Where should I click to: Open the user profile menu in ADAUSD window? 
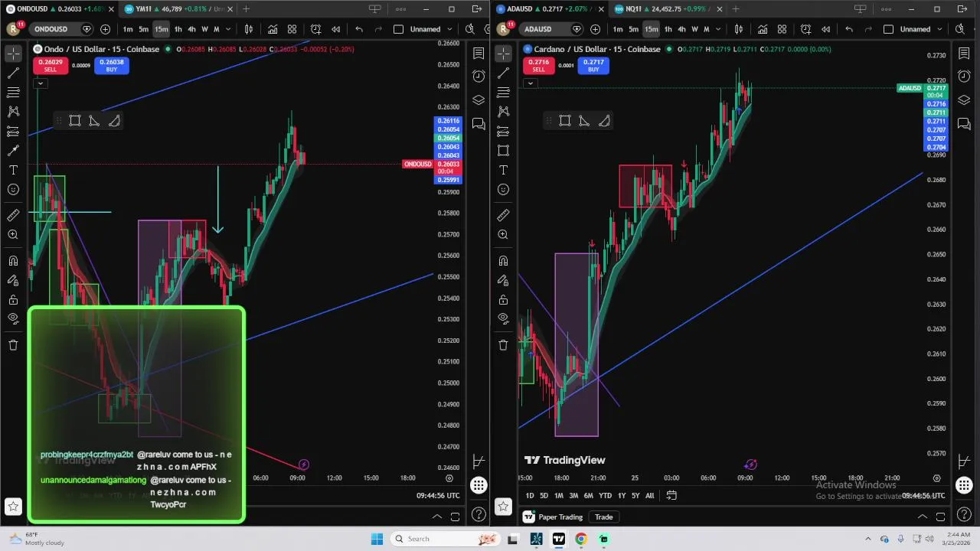click(503, 29)
